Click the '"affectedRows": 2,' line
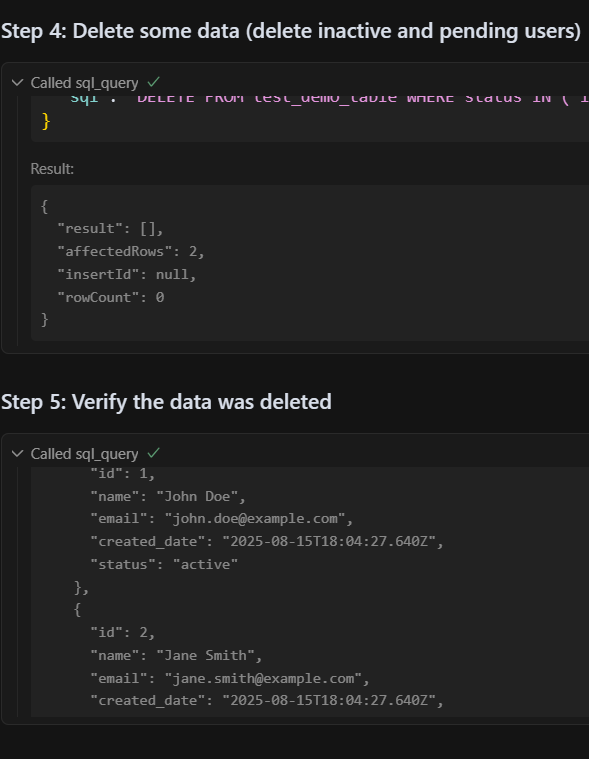589x759 pixels. [x=131, y=252]
